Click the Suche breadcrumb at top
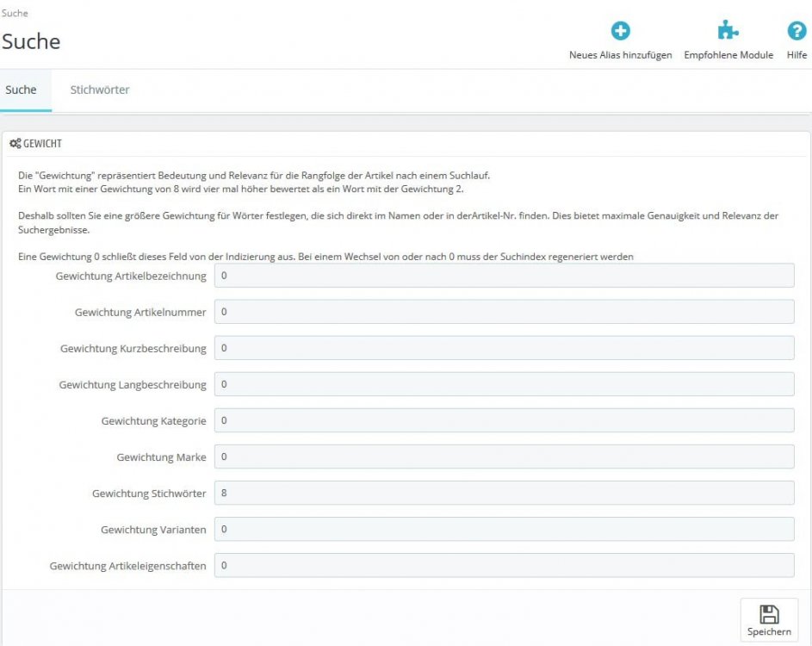Screen dimensions: 812x646 (x=15, y=13)
